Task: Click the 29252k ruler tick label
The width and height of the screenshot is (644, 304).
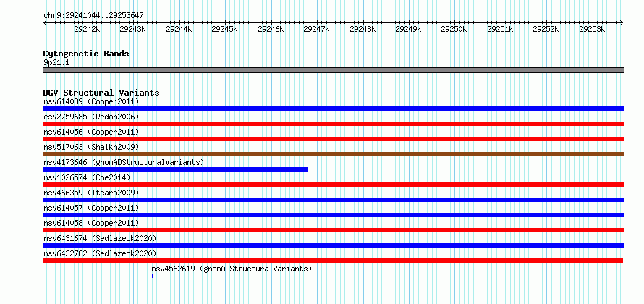Action: click(546, 29)
